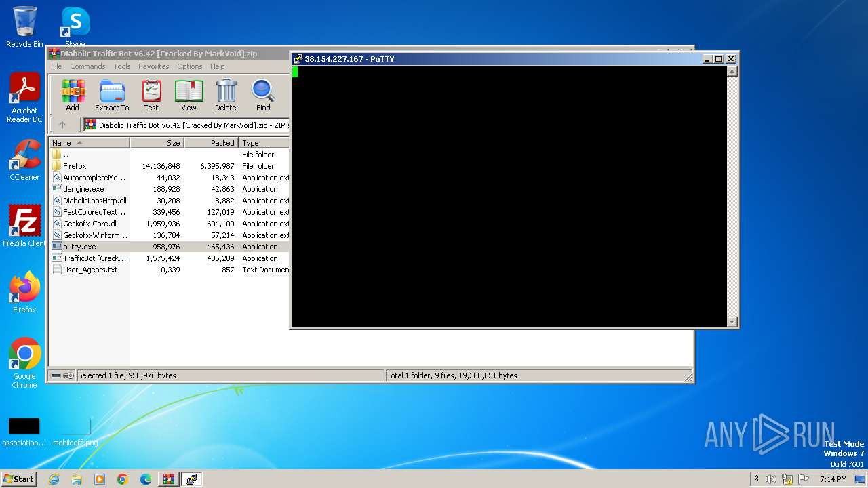Screen dimensions: 868x488
Task: Click the Add toolbar icon in WinRAR
Action: tap(73, 96)
